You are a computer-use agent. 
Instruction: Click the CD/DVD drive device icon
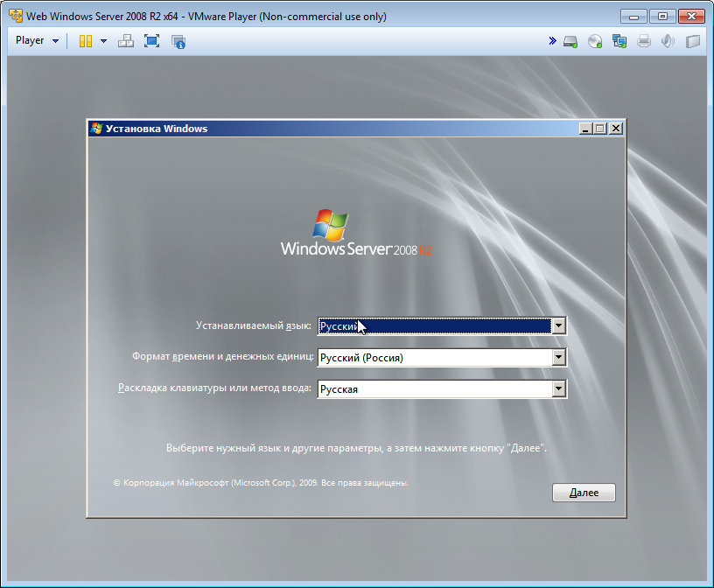tap(595, 41)
